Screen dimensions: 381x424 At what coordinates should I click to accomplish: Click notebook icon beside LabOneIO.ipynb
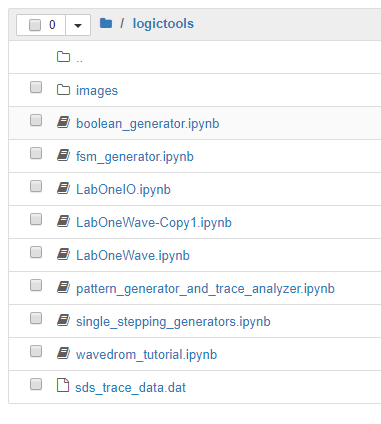[x=63, y=188]
